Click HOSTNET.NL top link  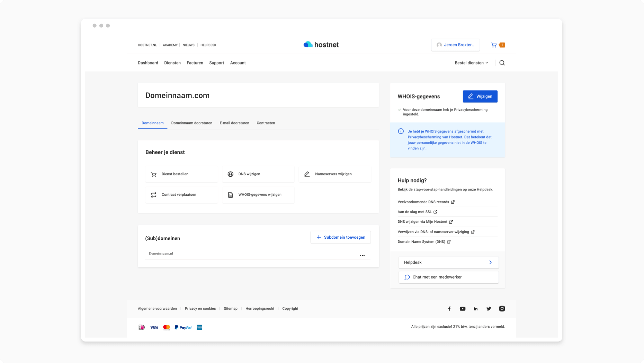click(x=147, y=45)
